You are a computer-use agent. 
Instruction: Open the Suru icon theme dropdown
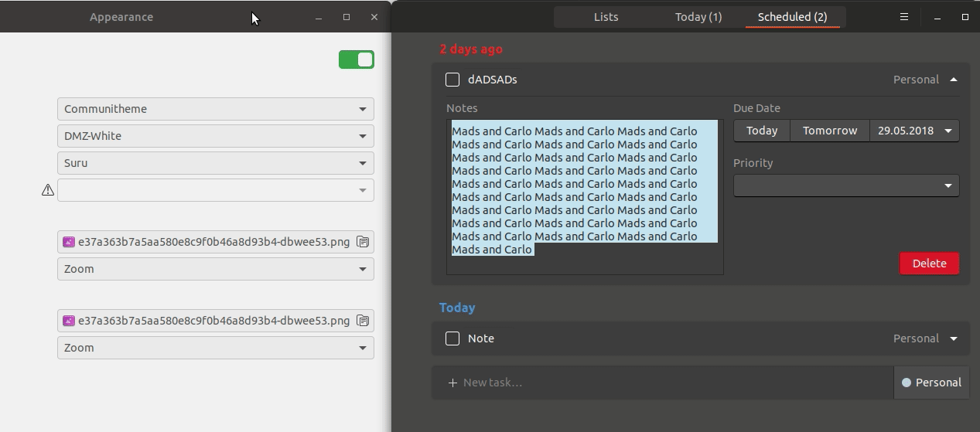(x=216, y=163)
